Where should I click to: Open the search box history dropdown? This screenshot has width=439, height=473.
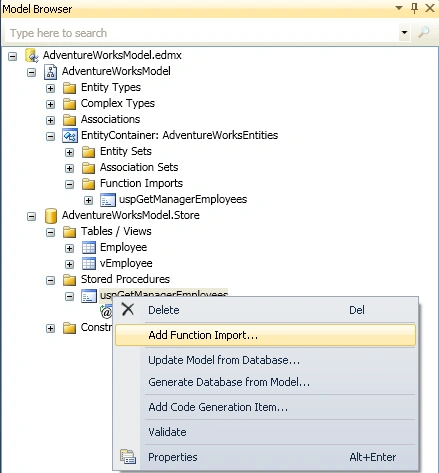[x=404, y=33]
